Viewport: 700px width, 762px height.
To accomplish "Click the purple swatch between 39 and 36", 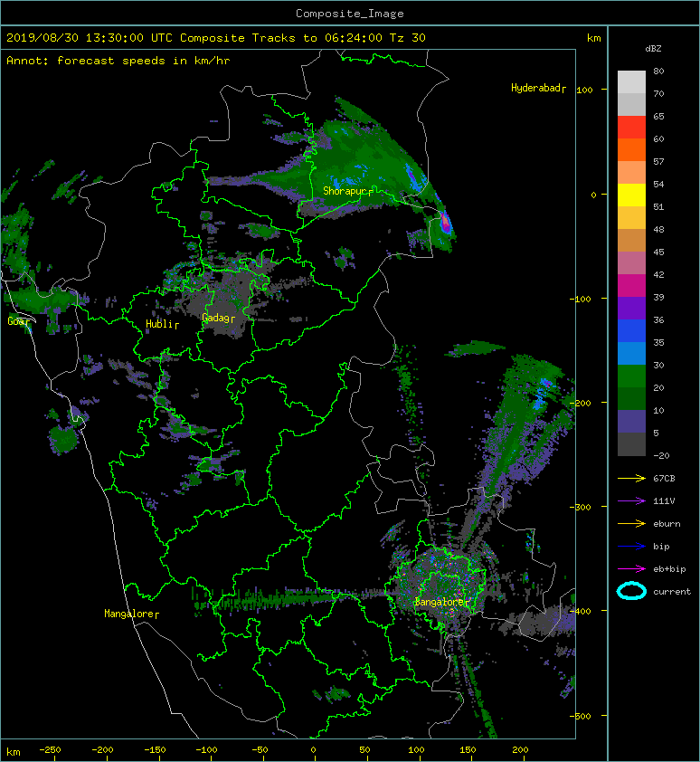I will coord(631,308).
